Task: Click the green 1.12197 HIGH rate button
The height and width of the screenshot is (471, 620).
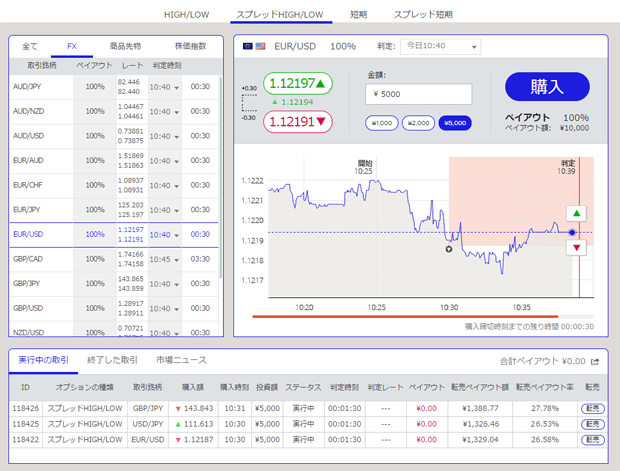Action: [x=297, y=83]
